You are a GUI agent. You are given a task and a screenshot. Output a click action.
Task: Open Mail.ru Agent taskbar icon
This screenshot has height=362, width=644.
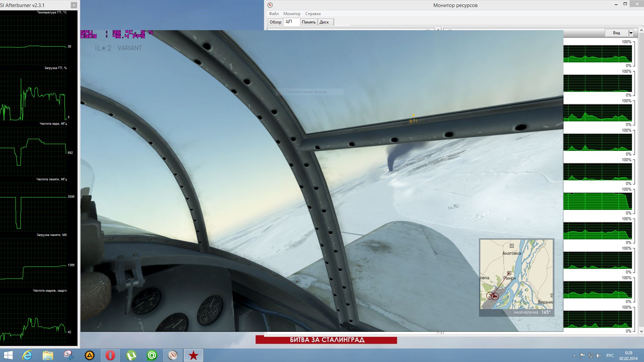click(x=152, y=355)
